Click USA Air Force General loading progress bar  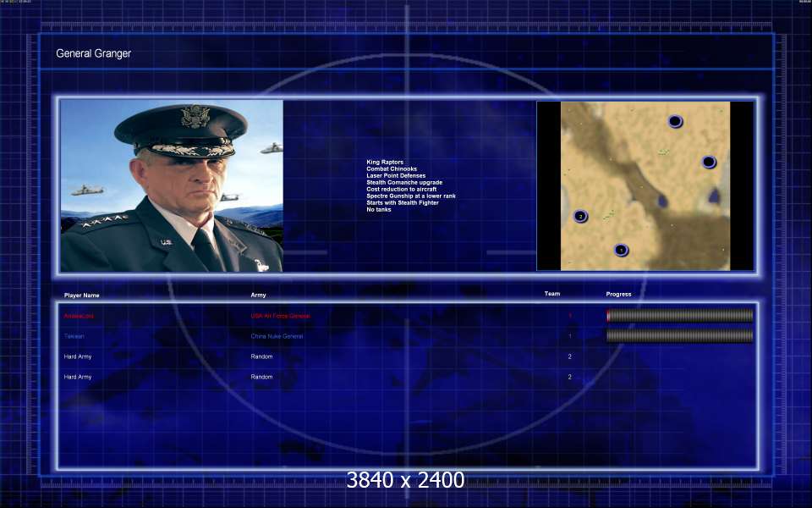coord(679,316)
